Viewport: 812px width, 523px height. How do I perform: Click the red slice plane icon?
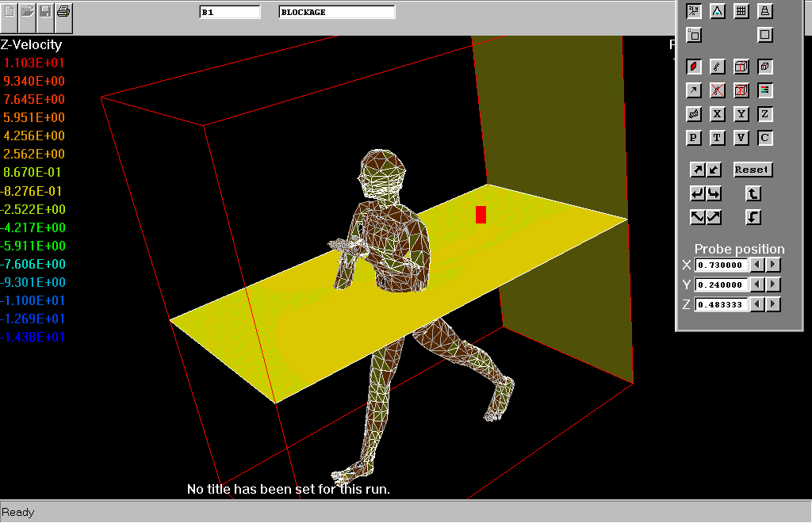point(694,67)
